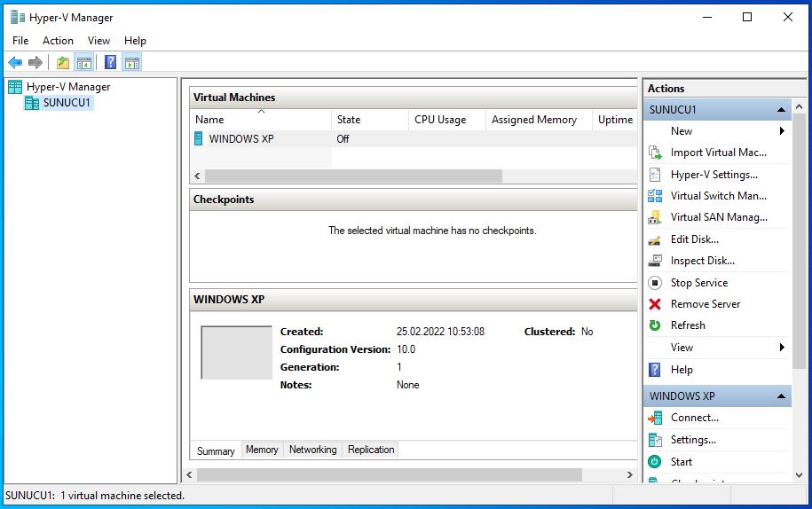Select Hyper-V Manager root tree node
812x509 pixels.
68,87
